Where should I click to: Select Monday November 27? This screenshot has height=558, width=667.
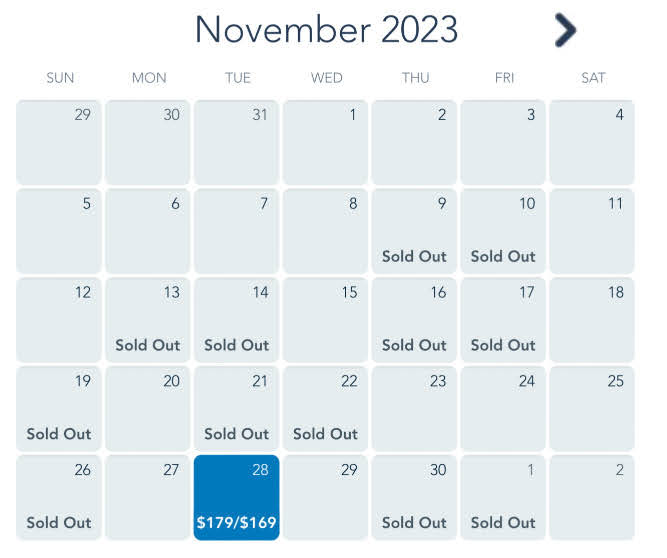[148, 497]
